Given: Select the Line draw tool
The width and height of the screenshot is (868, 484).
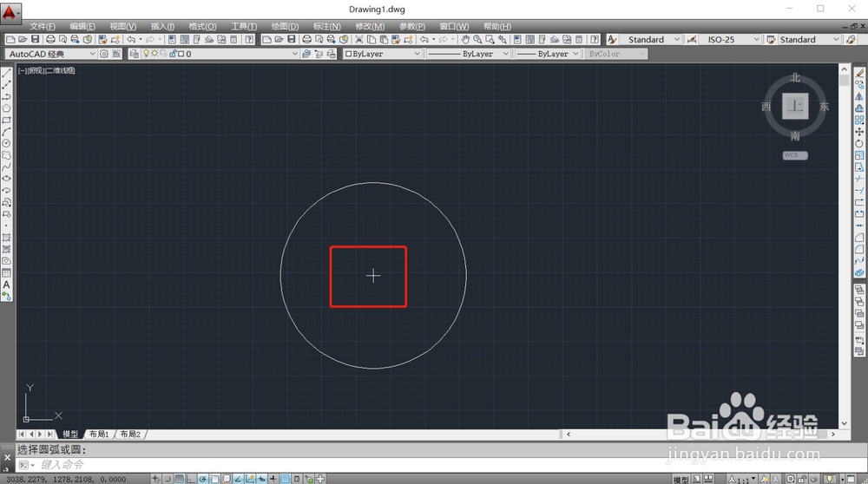Looking at the screenshot, I should [7, 73].
